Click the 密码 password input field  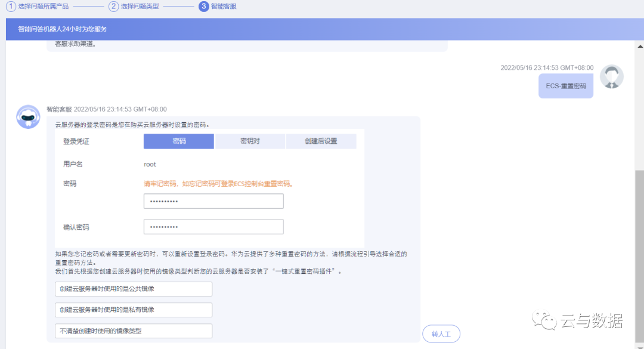pyautogui.click(x=213, y=201)
